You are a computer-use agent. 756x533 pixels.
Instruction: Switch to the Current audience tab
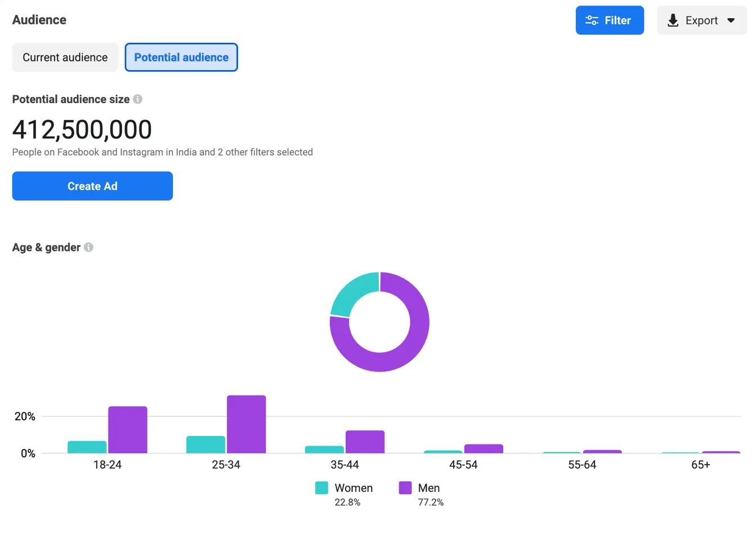tap(65, 57)
